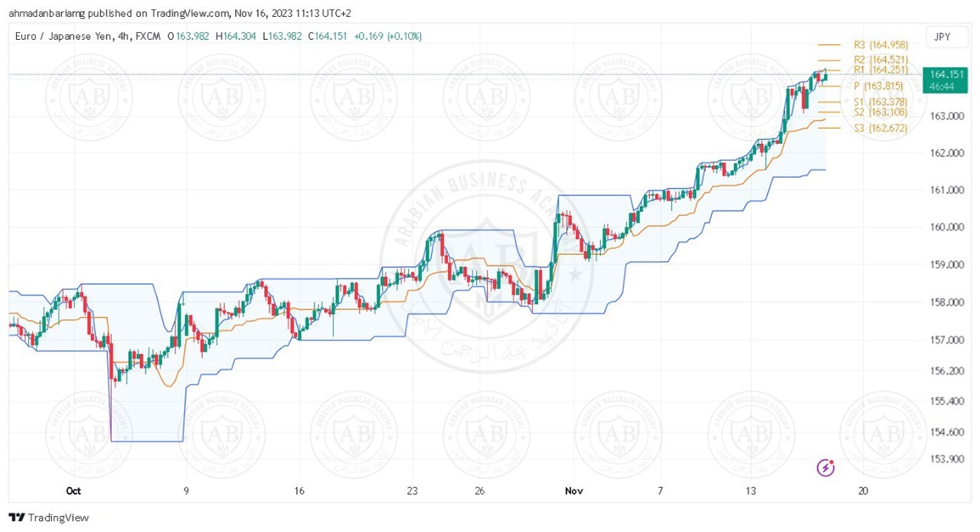This screenshot has width=980, height=532.
Task: Click the 7 date label on time axis
Action: [660, 491]
